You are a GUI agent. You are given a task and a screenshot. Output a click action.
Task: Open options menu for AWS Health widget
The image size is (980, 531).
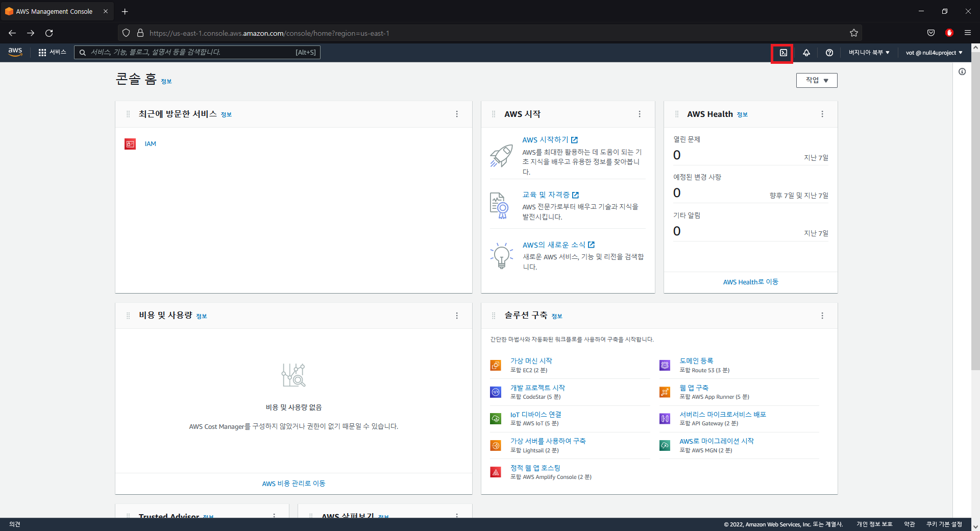coord(822,114)
